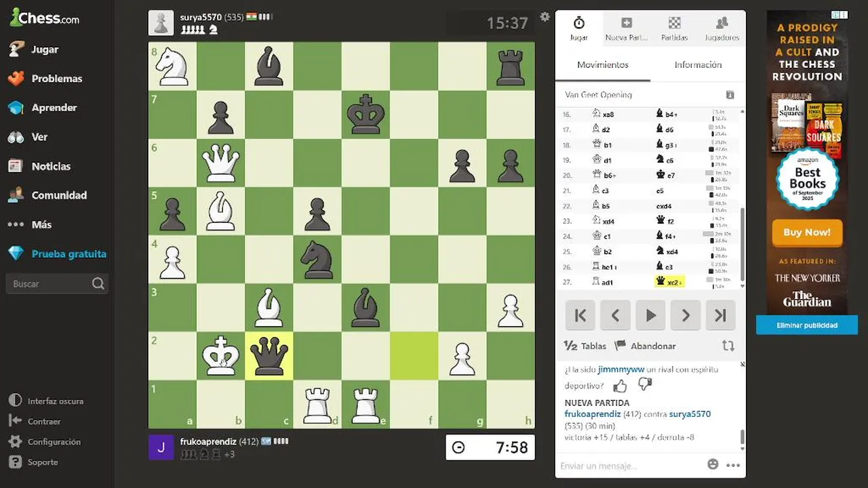Jump to last move button

(x=721, y=315)
